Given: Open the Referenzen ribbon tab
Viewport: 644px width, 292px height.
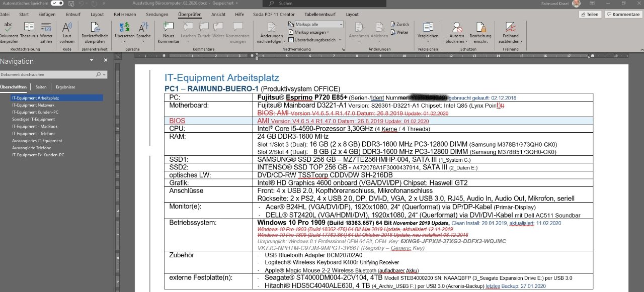Looking at the screenshot, I should (125, 15).
